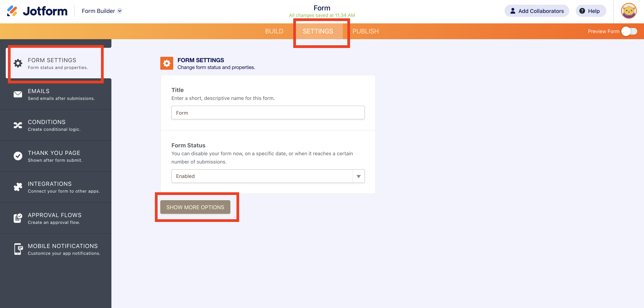Click the Thank You Page checkmark icon
Image resolution: width=644 pixels, height=308 pixels.
coord(18,156)
